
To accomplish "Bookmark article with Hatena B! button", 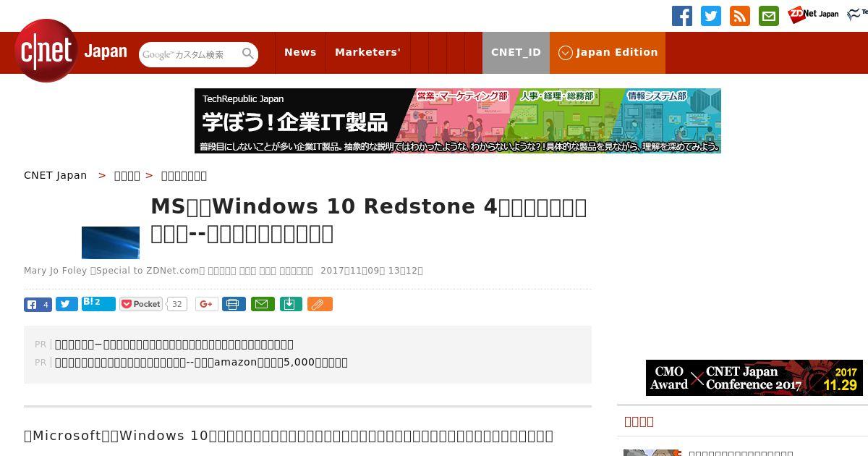I will [98, 303].
